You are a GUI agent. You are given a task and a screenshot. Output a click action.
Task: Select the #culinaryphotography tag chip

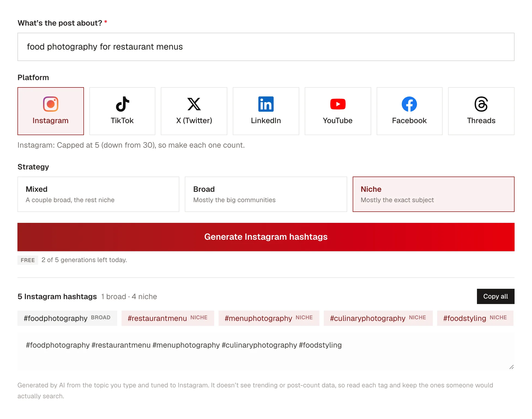point(378,318)
